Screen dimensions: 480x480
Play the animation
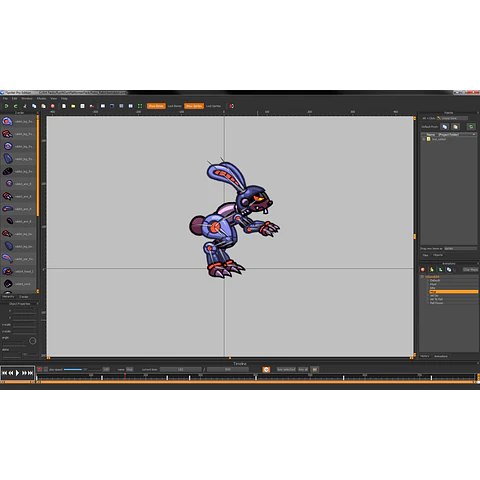coord(17,373)
